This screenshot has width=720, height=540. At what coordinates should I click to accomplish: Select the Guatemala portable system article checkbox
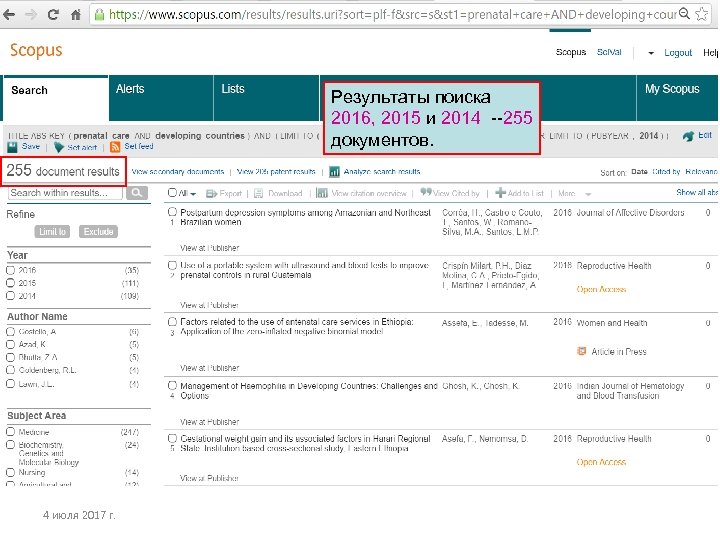click(172, 265)
